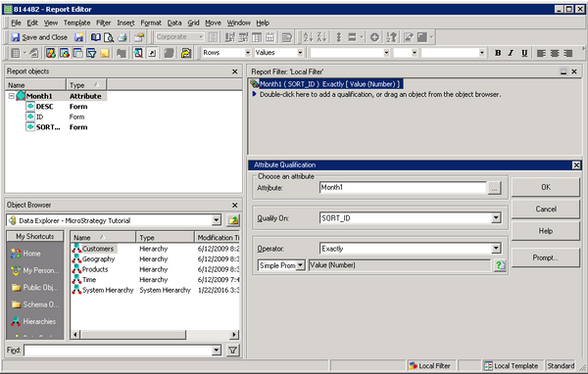Open the Data menu
The height and width of the screenshot is (374, 588).
[x=174, y=23]
